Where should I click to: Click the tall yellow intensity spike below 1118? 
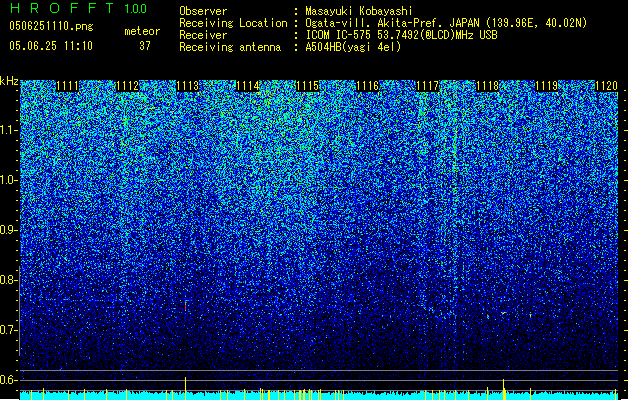pos(504,388)
